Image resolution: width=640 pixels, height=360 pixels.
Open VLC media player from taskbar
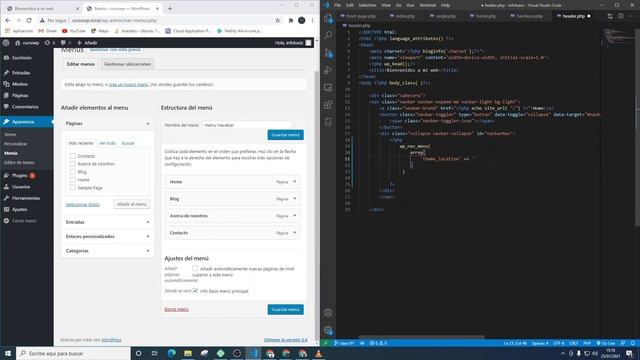click(x=319, y=353)
